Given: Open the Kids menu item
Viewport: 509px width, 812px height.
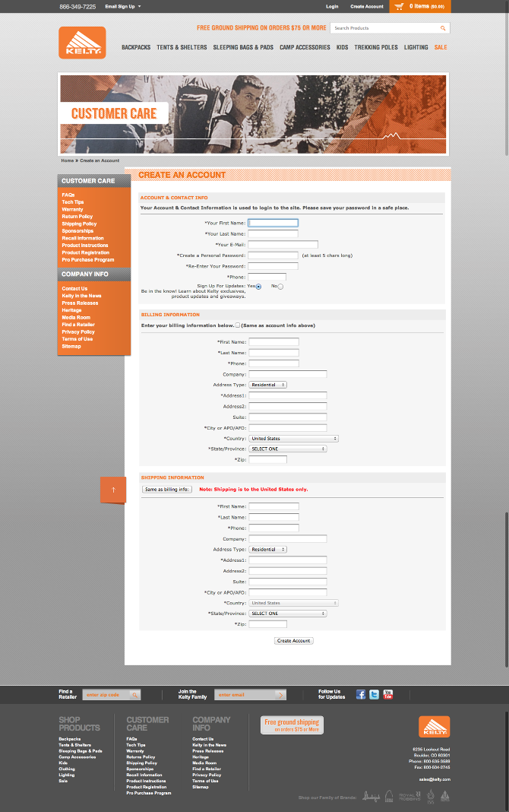Looking at the screenshot, I should 343,47.
